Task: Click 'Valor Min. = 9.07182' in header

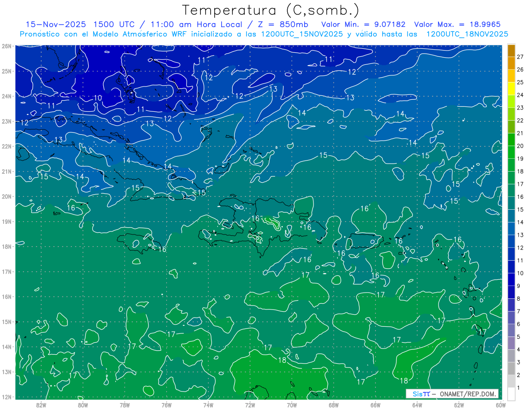Action: 364,24
